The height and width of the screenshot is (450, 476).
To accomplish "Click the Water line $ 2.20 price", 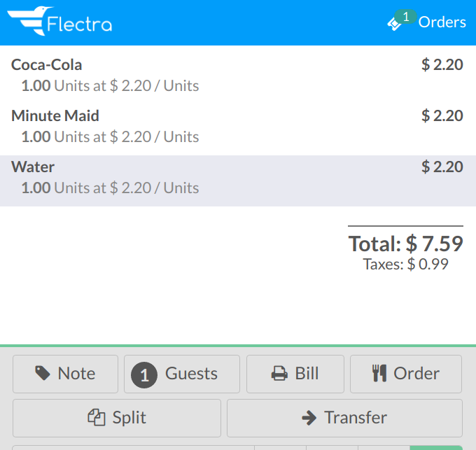I will pos(442,167).
